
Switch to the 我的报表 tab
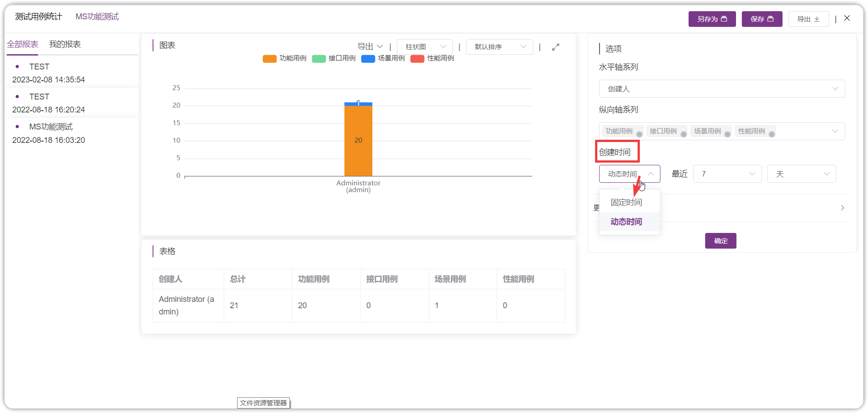click(x=65, y=44)
